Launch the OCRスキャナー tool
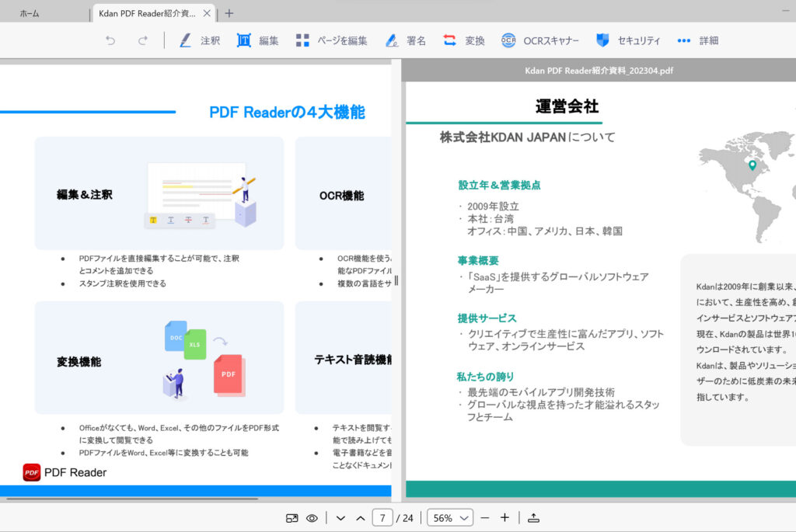796x532 pixels. [x=539, y=40]
